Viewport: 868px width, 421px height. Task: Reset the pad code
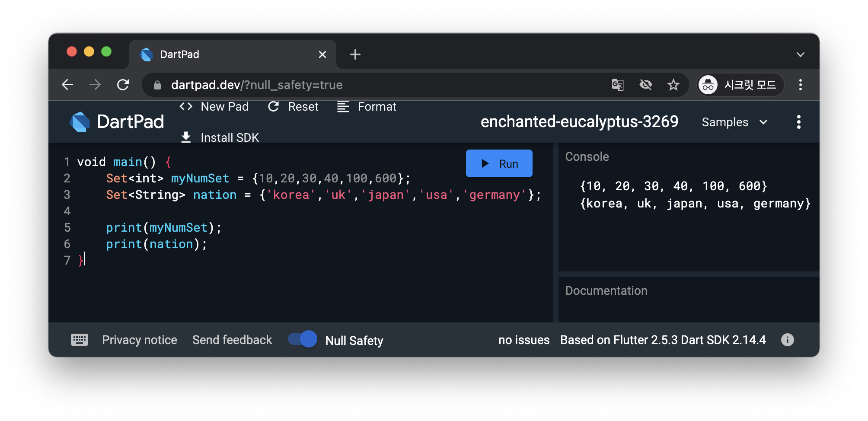coord(293,107)
